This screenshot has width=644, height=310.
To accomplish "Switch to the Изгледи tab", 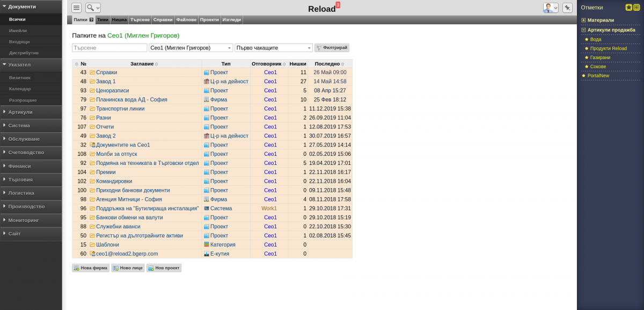I will click(231, 19).
